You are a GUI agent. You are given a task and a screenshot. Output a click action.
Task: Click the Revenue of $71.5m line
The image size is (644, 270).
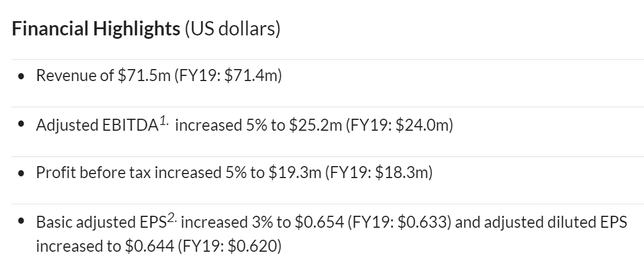coord(159,76)
